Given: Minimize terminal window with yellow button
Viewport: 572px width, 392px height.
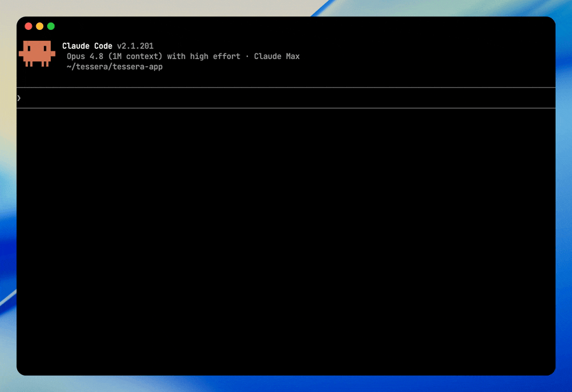Looking at the screenshot, I should (40, 26).
